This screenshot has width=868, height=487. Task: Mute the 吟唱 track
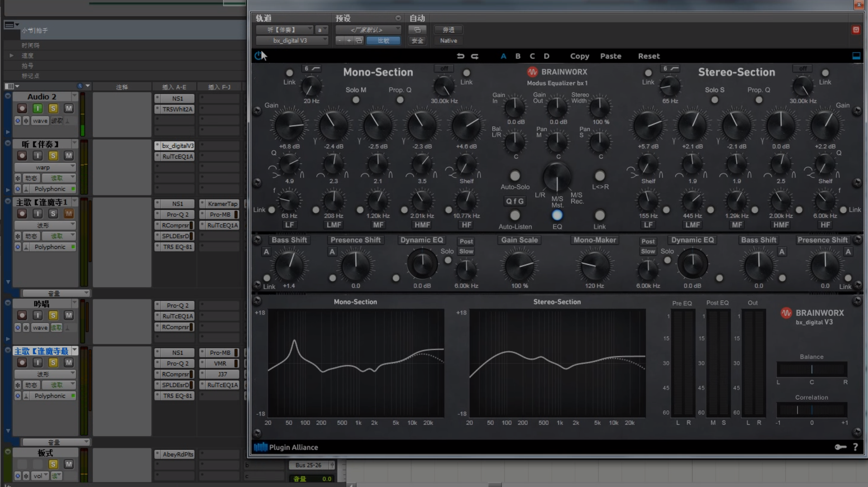(x=69, y=315)
